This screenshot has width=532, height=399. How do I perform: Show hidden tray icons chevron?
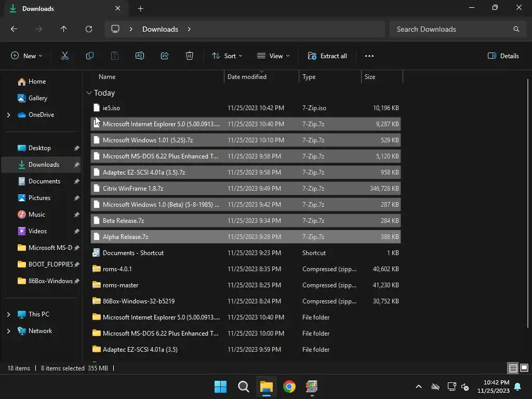tap(419, 387)
